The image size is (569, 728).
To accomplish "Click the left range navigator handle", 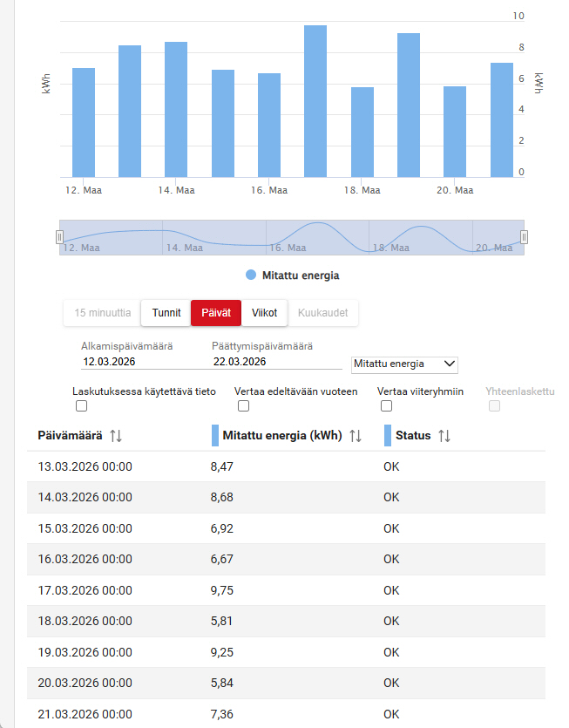I will 59,237.
